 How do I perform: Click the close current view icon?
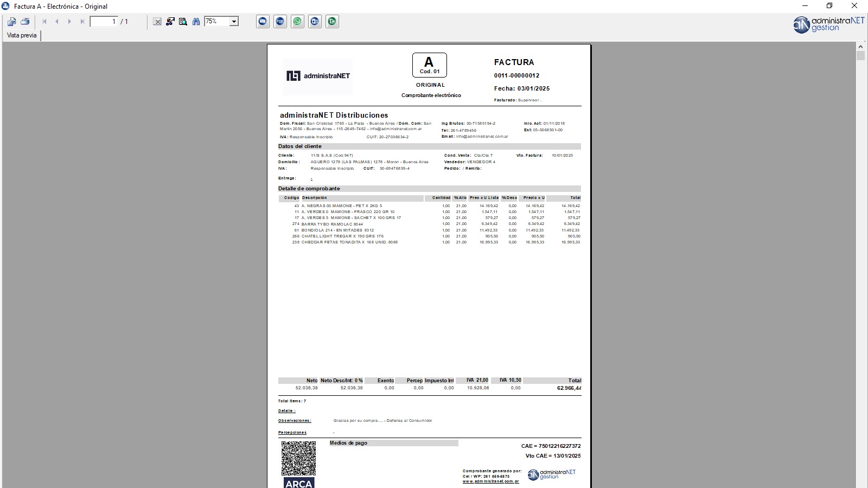(157, 22)
